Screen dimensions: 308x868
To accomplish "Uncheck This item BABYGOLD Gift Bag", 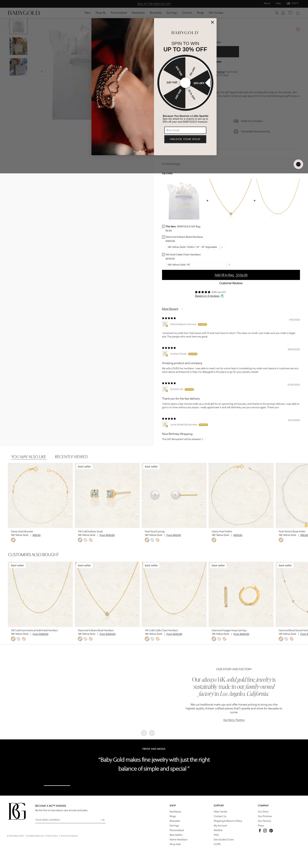I will [x=163, y=227].
